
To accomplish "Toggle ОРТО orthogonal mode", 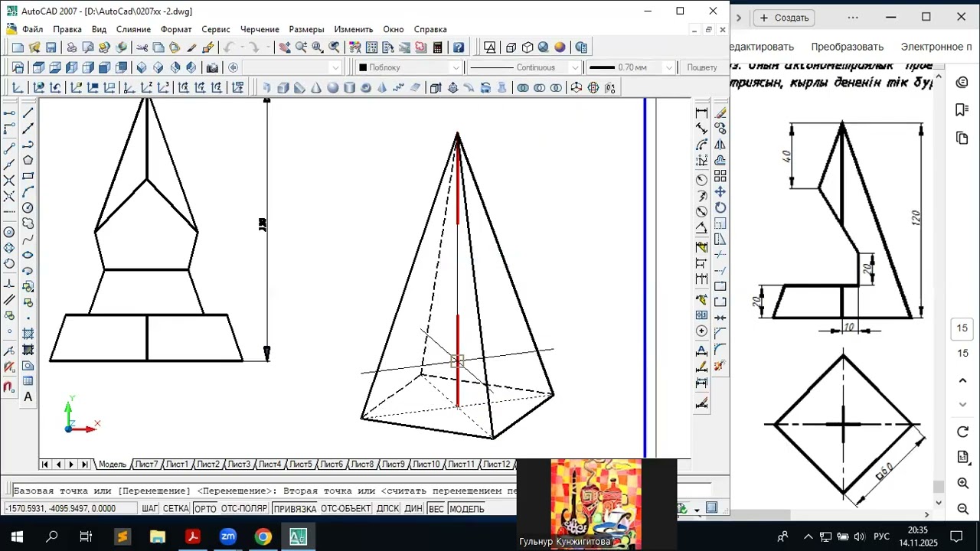I will coord(205,509).
